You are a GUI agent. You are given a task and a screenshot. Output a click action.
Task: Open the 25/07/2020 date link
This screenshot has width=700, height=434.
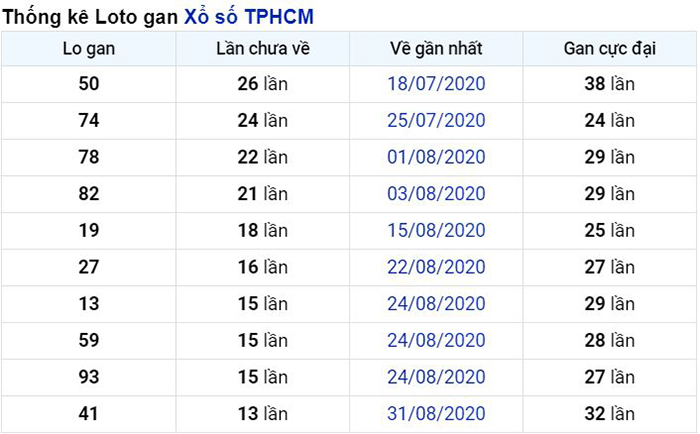coord(436,121)
